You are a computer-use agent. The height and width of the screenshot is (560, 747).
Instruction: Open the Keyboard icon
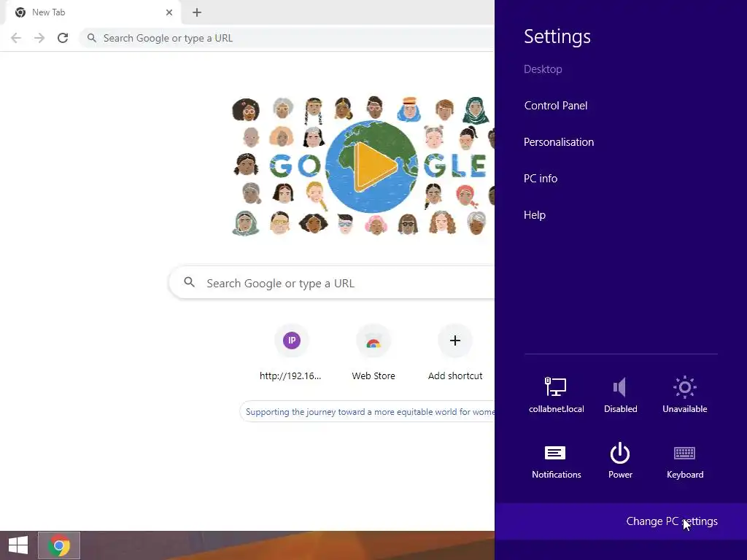point(684,461)
